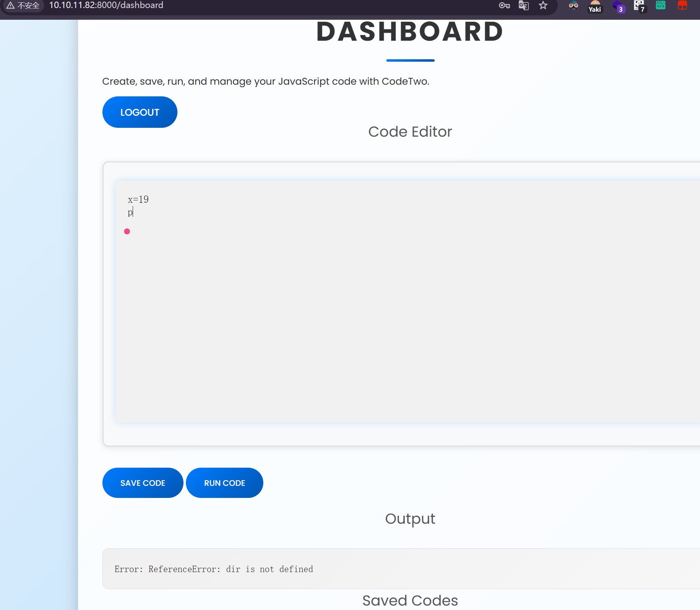Image resolution: width=700 pixels, height=610 pixels.
Task: Click the LOGOUT button
Action: click(x=140, y=112)
